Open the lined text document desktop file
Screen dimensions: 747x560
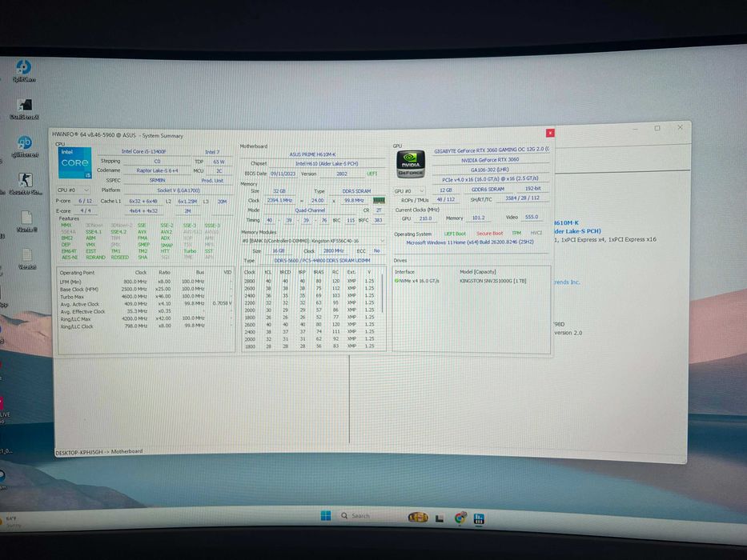coord(27,259)
